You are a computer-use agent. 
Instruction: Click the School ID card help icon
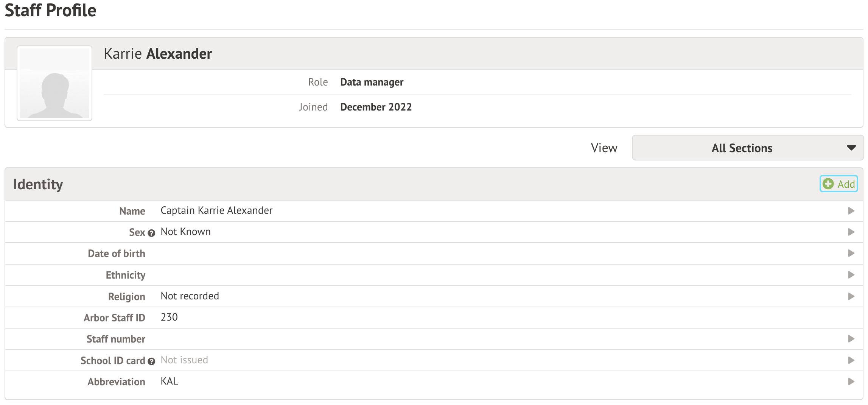[151, 361]
